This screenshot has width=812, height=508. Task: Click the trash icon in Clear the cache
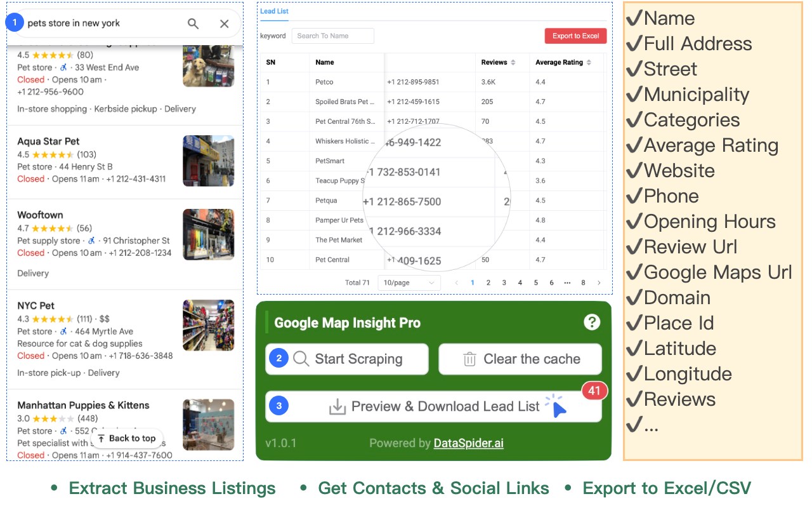pyautogui.click(x=469, y=359)
